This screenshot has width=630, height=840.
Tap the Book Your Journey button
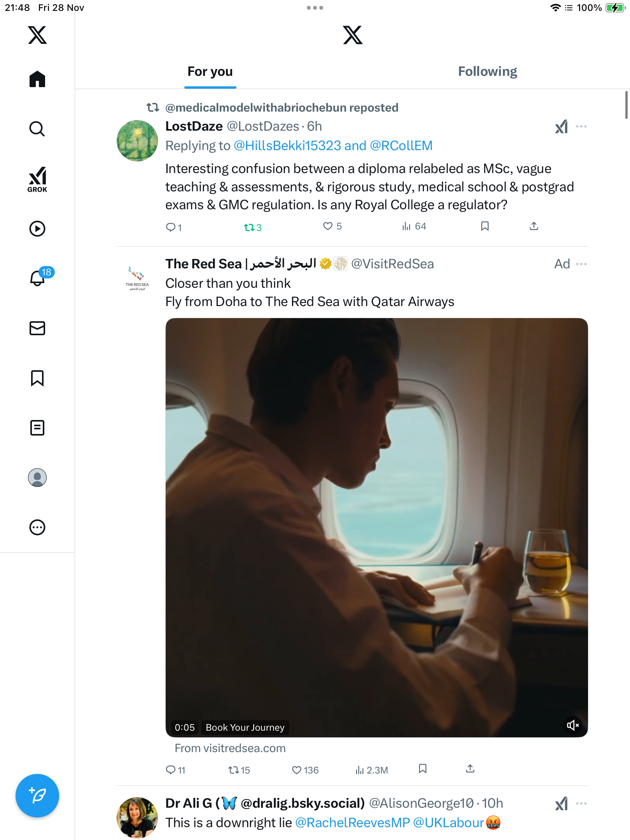(245, 728)
